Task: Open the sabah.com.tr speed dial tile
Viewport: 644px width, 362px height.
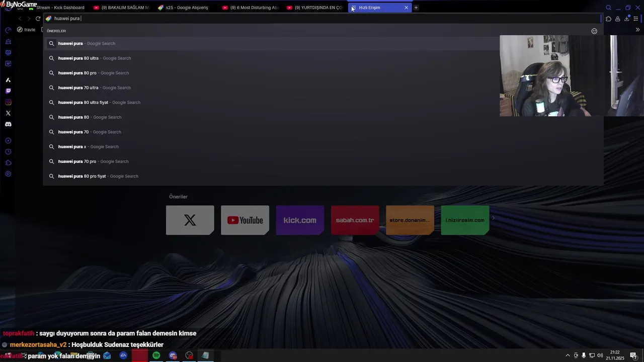Action: point(355,220)
